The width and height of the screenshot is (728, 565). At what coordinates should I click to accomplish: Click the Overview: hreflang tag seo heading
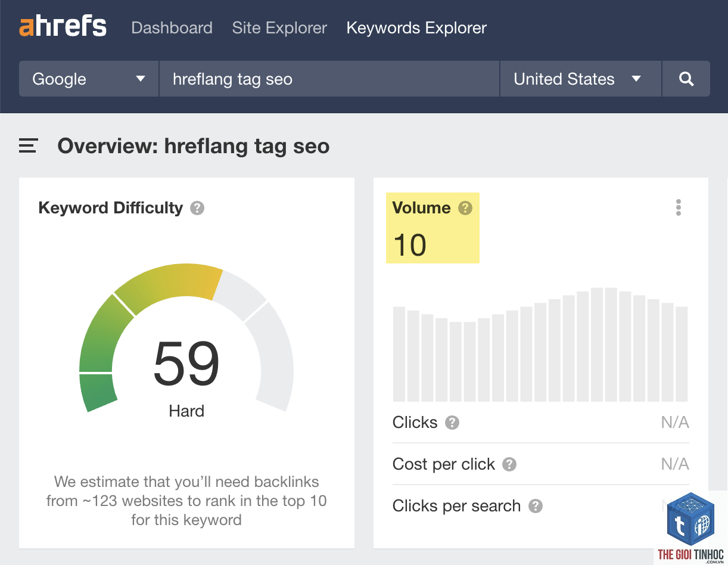click(x=194, y=146)
